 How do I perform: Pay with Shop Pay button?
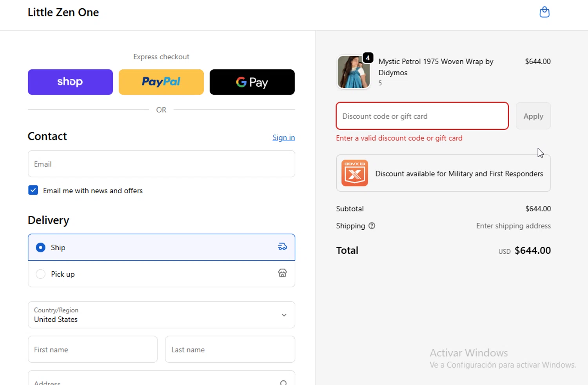click(70, 82)
